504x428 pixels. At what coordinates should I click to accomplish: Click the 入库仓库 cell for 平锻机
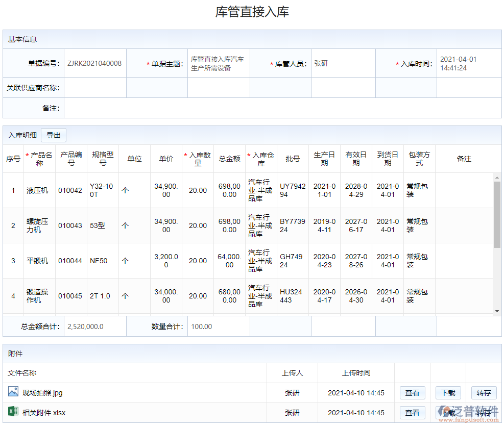coord(260,261)
